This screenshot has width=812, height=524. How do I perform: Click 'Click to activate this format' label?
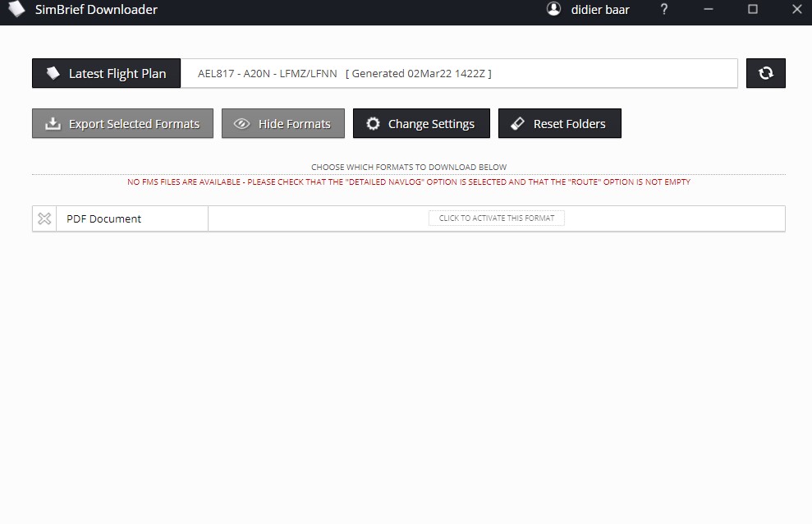tap(497, 218)
